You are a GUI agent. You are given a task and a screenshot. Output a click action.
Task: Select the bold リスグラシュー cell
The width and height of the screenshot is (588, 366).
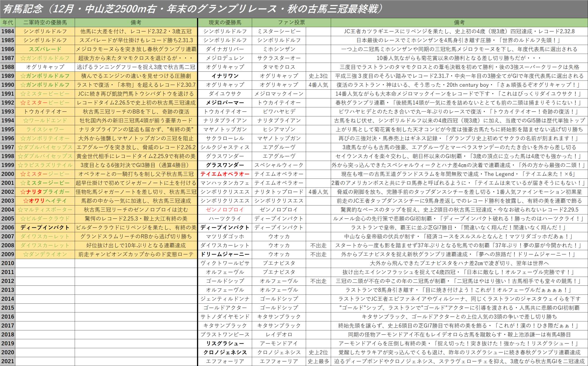225,343
